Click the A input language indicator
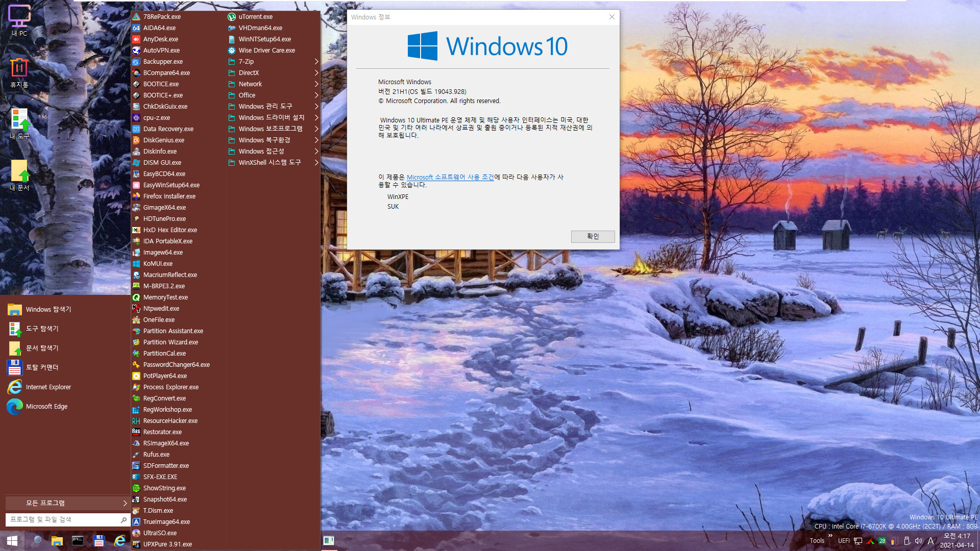Screen dimensions: 980x551 pyautogui.click(x=930, y=541)
